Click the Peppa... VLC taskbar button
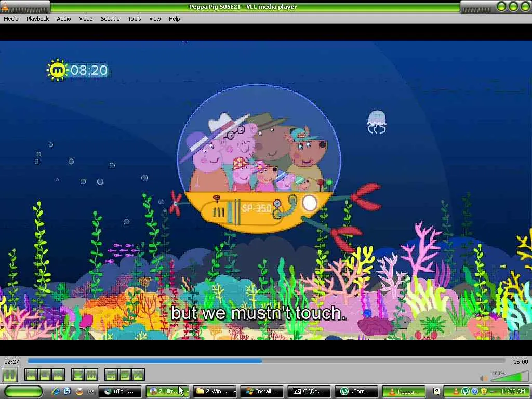Image resolution: width=532 pixels, height=399 pixels. 403,391
